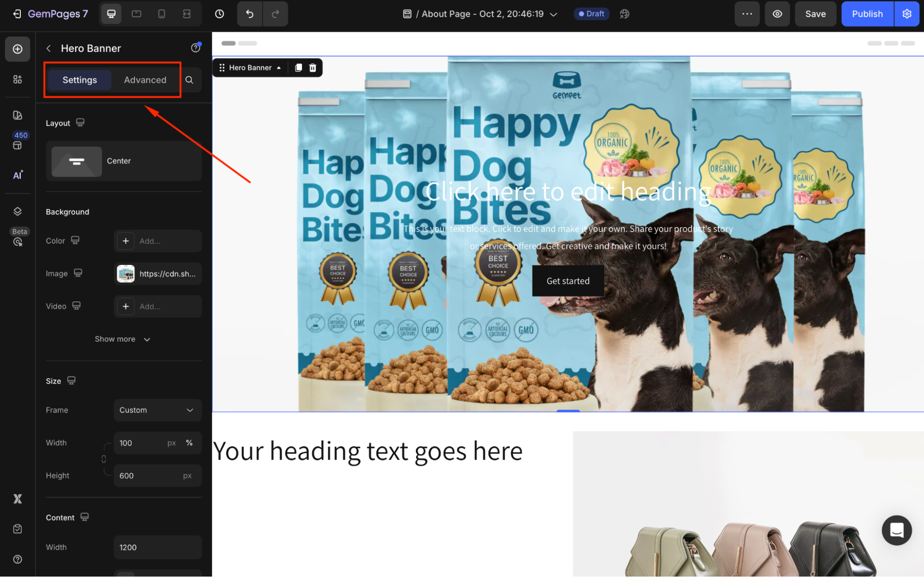The image size is (924, 577).
Task: Click the Publish button
Action: pyautogui.click(x=867, y=14)
